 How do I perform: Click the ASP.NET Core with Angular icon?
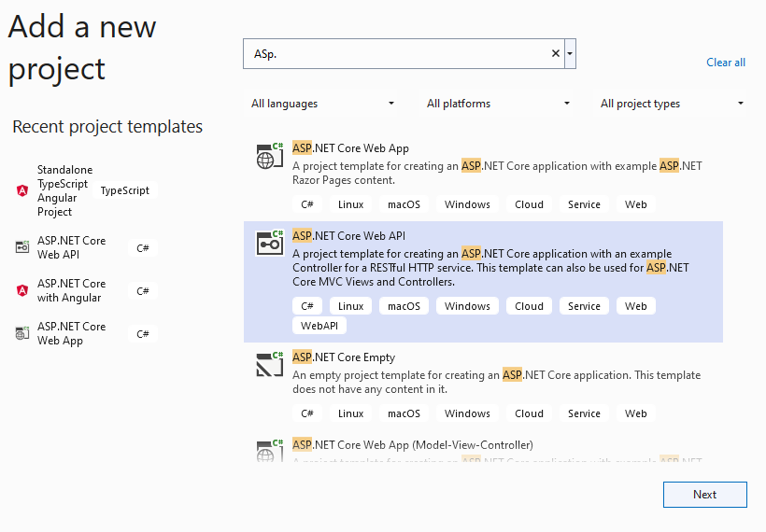pos(22,290)
